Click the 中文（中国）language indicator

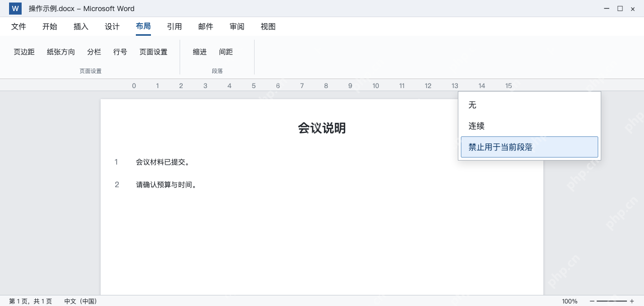pyautogui.click(x=80, y=301)
